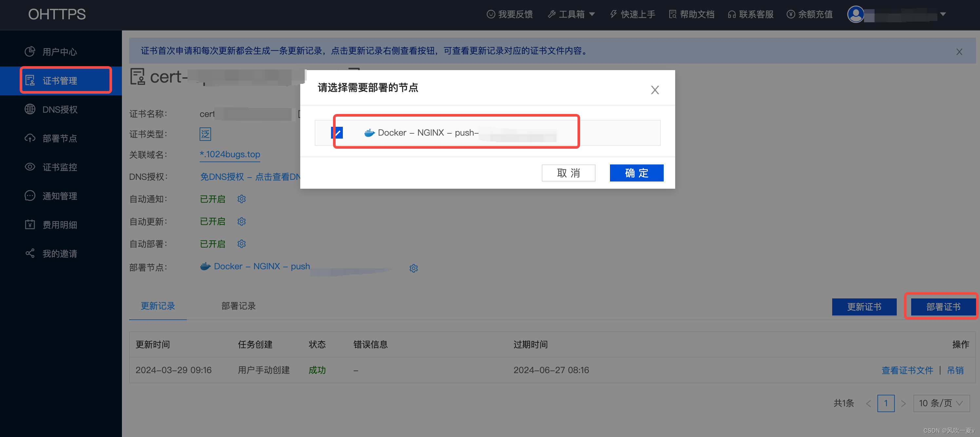Viewport: 980px width, 437px height.
Task: Open 我的邀请 in the sidebar
Action: tap(61, 254)
